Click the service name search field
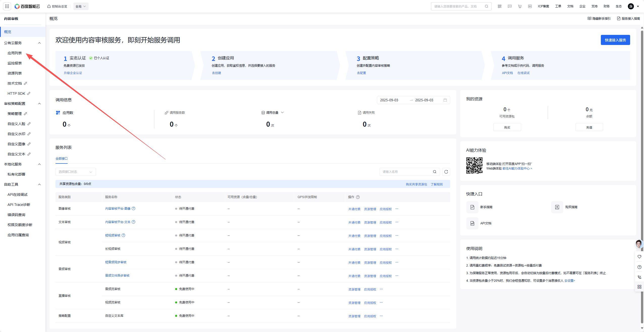 (406, 172)
